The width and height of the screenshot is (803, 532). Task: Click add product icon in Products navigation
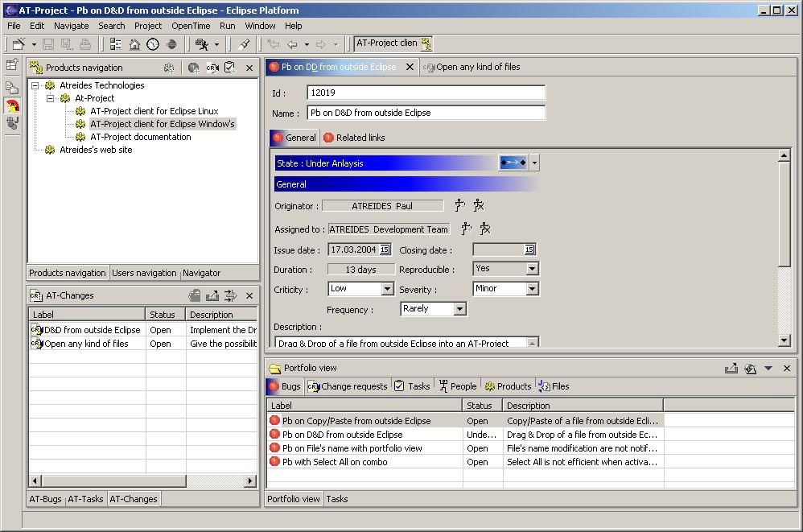pyautogui.click(x=169, y=68)
